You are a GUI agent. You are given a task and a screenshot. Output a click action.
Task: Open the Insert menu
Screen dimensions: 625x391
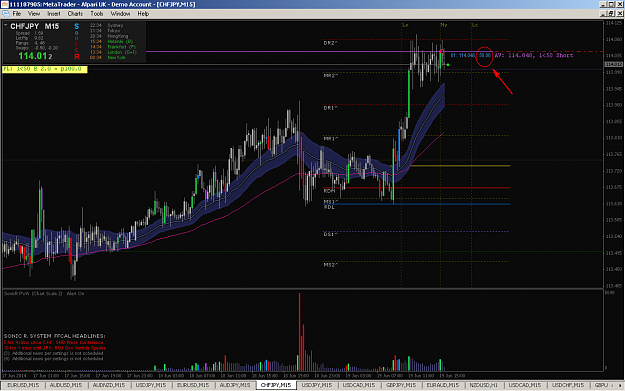point(54,14)
